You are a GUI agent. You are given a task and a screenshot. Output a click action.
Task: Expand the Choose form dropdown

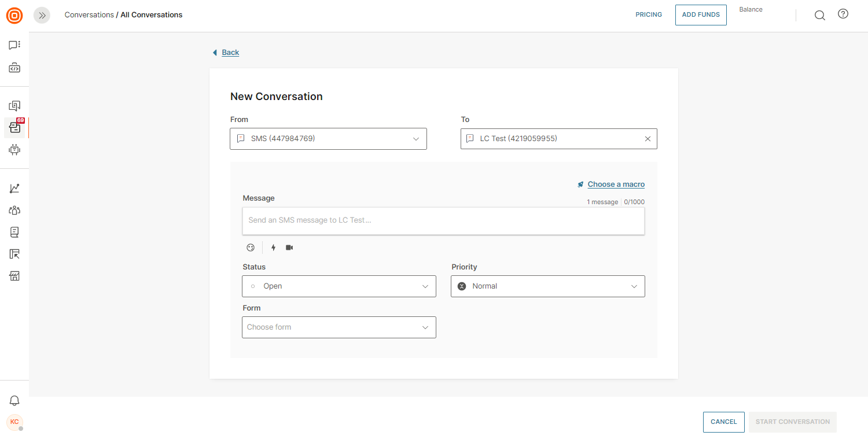(x=339, y=327)
